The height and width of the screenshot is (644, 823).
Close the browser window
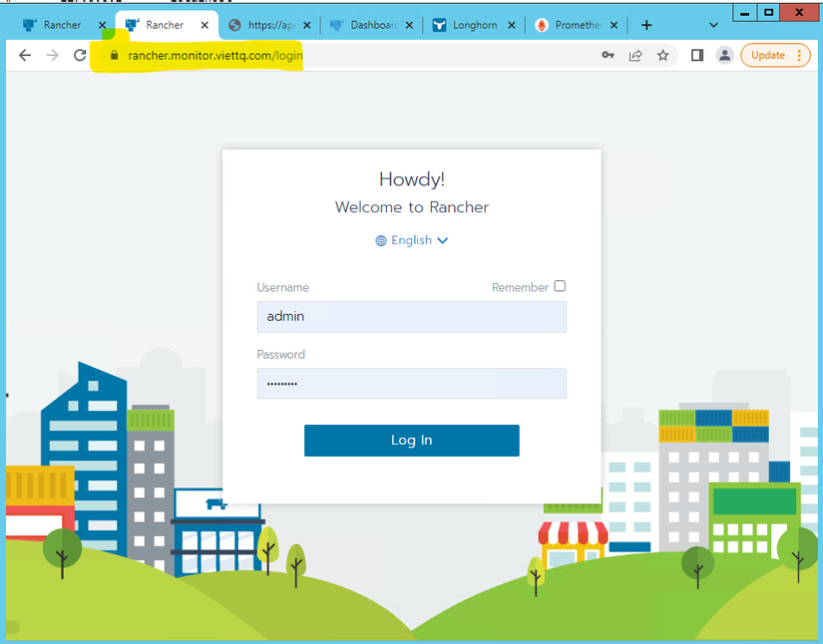[x=799, y=13]
